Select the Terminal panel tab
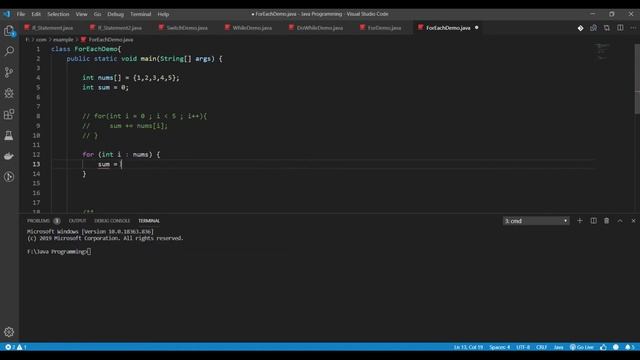This screenshot has height=360, width=640. tap(149, 221)
